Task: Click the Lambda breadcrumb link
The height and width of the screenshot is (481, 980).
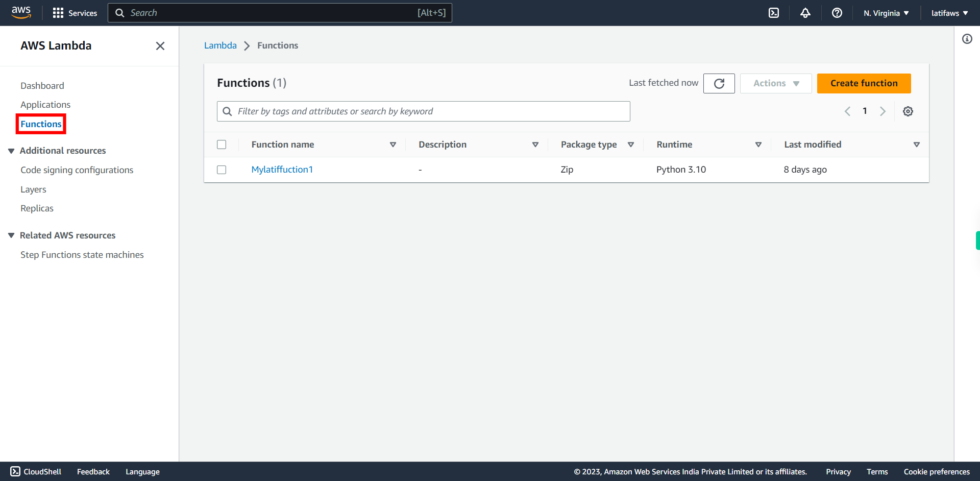Action: [220, 45]
